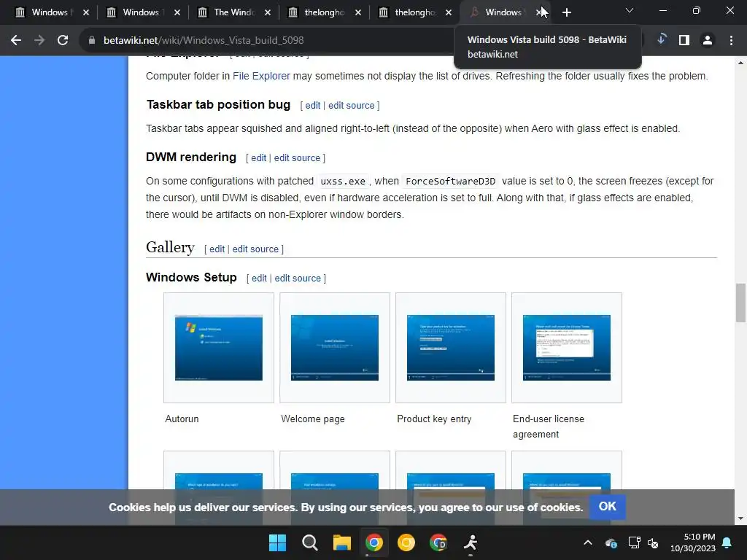Open the tab search chevron
The image size is (747, 560).
[x=630, y=10]
